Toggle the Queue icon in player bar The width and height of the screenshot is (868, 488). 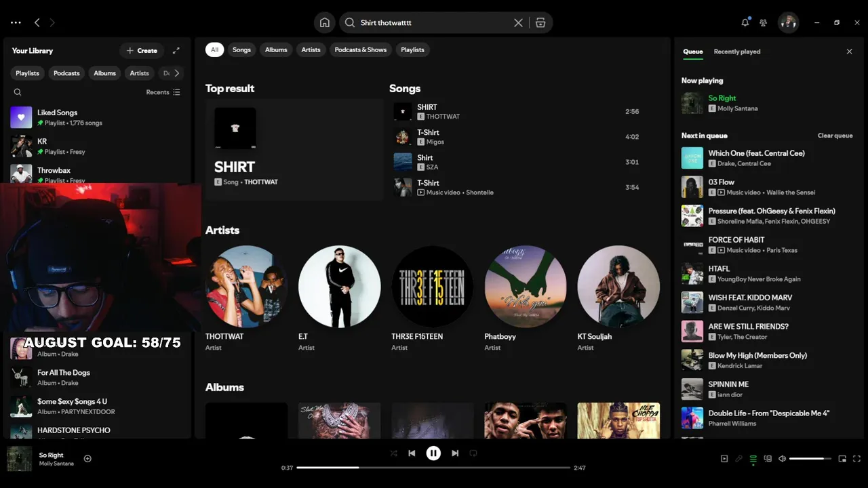[753, 459]
